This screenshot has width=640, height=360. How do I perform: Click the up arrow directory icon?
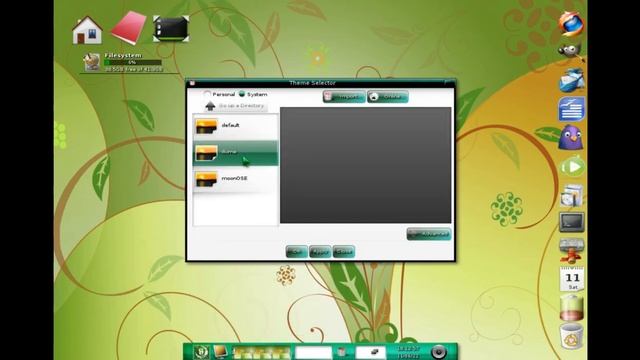210,106
